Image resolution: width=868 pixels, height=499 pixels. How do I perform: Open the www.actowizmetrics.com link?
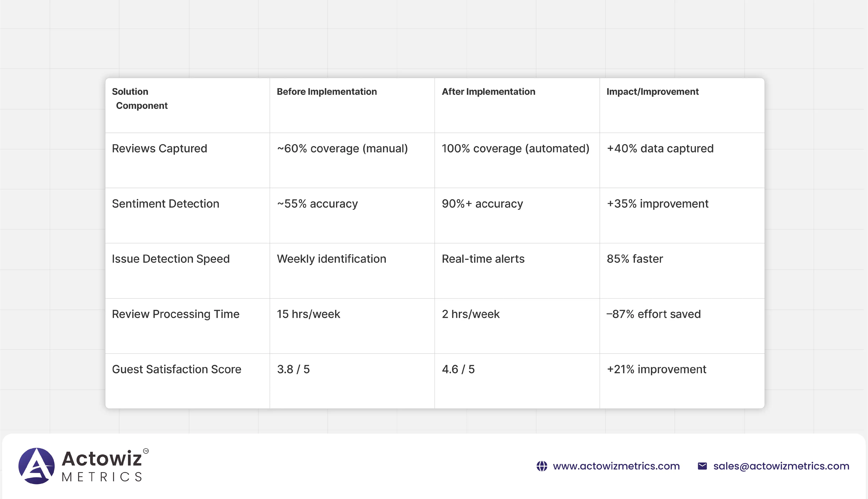click(x=616, y=466)
